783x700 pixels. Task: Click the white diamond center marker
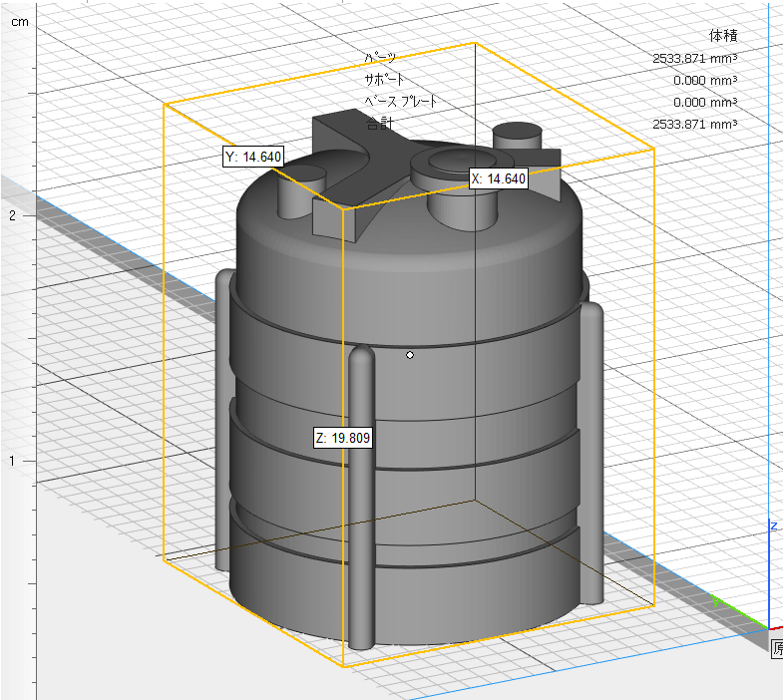click(410, 354)
